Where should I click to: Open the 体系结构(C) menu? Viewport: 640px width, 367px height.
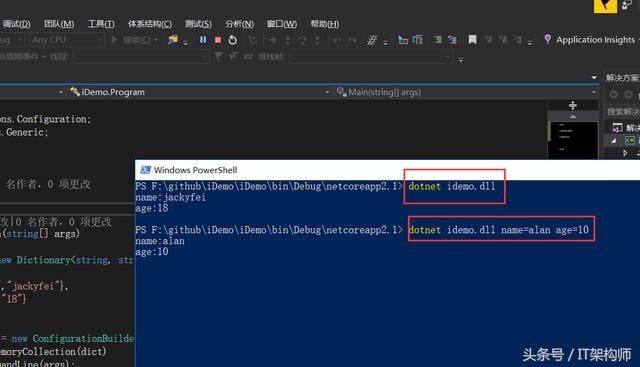click(x=150, y=24)
